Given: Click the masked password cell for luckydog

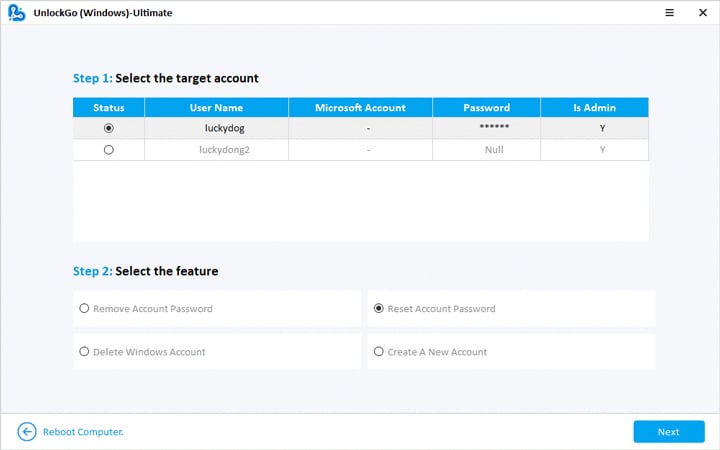Looking at the screenshot, I should [x=486, y=128].
